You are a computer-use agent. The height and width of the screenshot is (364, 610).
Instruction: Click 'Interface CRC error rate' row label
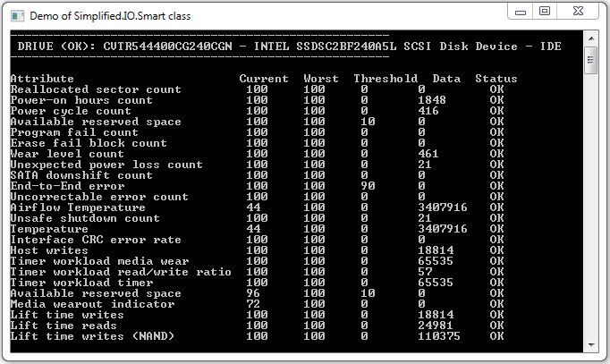click(x=96, y=240)
